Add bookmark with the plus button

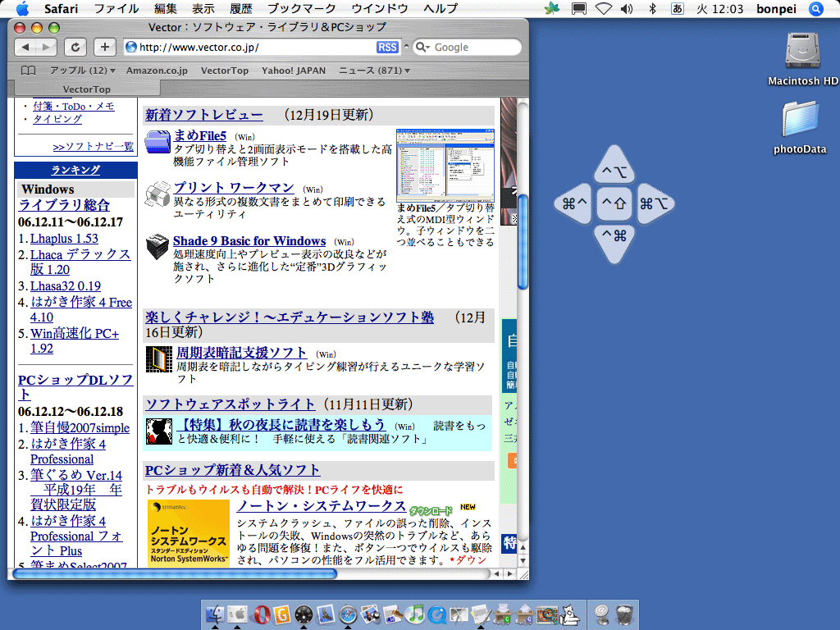(104, 47)
